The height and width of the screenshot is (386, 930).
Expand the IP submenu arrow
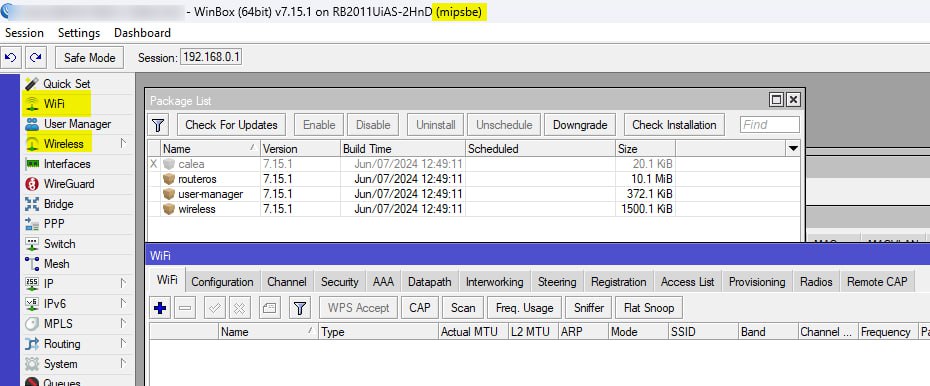123,283
